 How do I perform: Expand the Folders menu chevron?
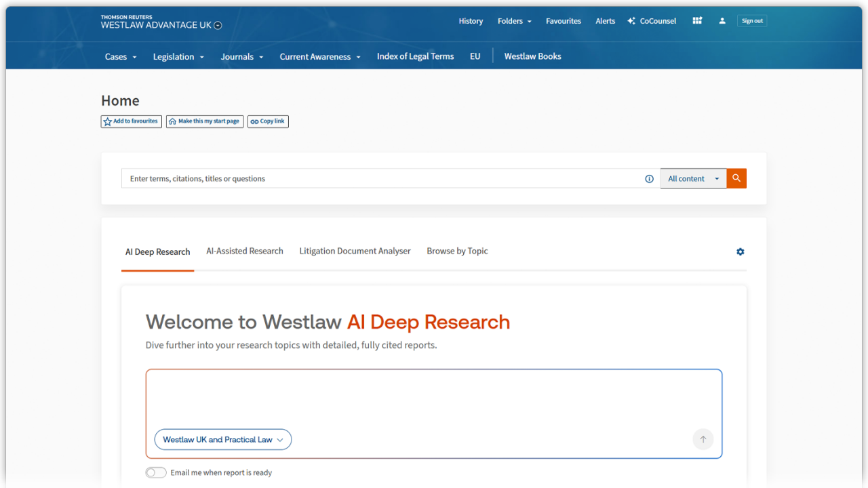tap(528, 21)
